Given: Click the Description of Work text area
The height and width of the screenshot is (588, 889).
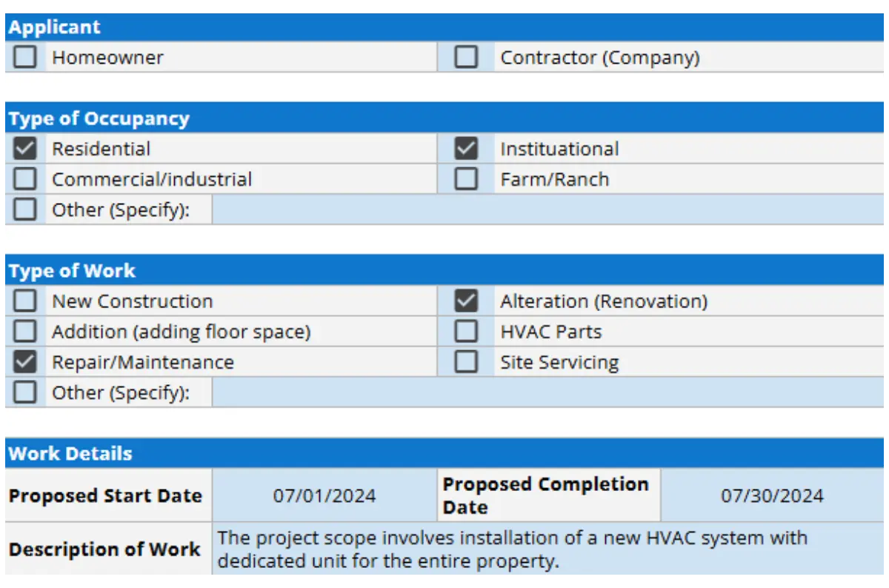Looking at the screenshot, I should point(547,549).
